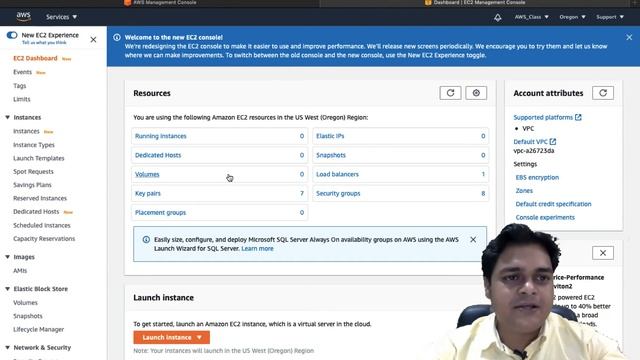Open the Launch instance dropdown arrow
640x360 pixels.
199,338
